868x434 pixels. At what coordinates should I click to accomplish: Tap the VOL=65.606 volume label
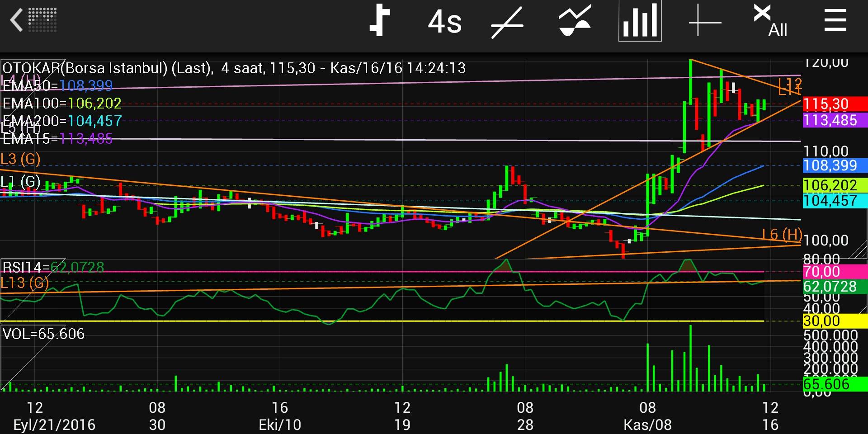click(x=43, y=334)
